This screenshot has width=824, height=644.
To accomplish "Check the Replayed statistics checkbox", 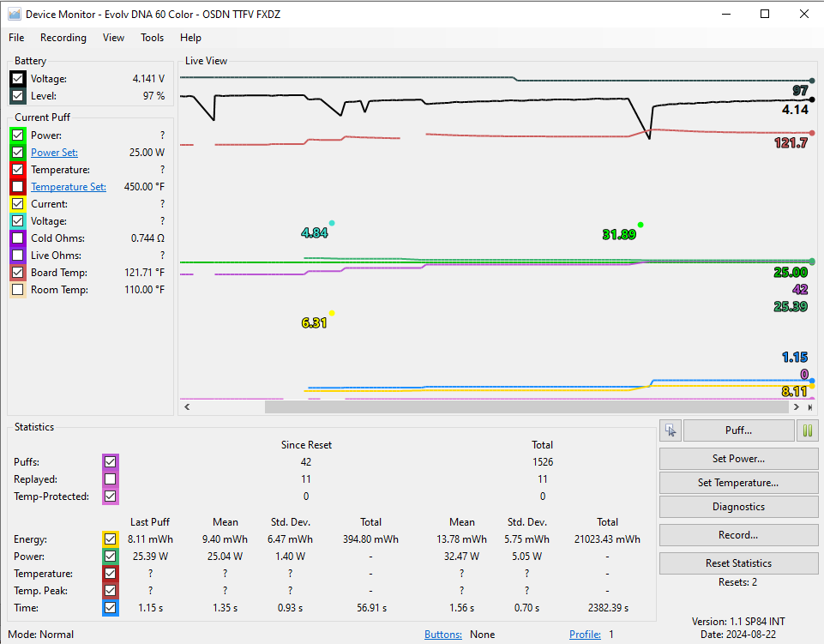I will 110,479.
